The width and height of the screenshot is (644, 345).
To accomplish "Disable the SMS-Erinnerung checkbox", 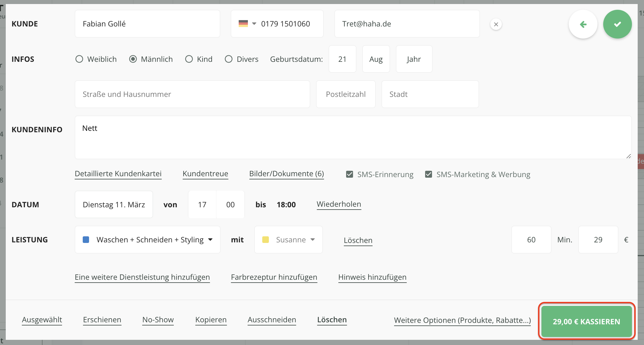I will point(349,175).
